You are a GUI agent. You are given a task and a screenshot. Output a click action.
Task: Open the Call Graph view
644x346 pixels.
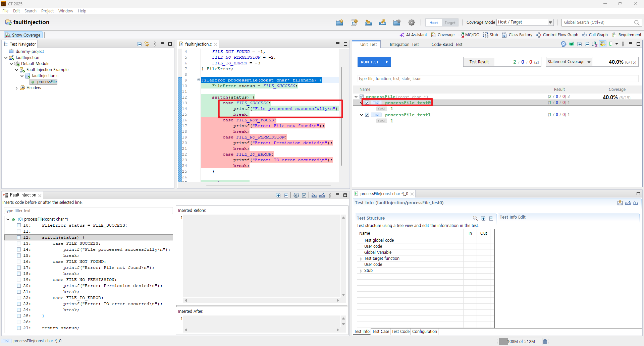point(595,35)
